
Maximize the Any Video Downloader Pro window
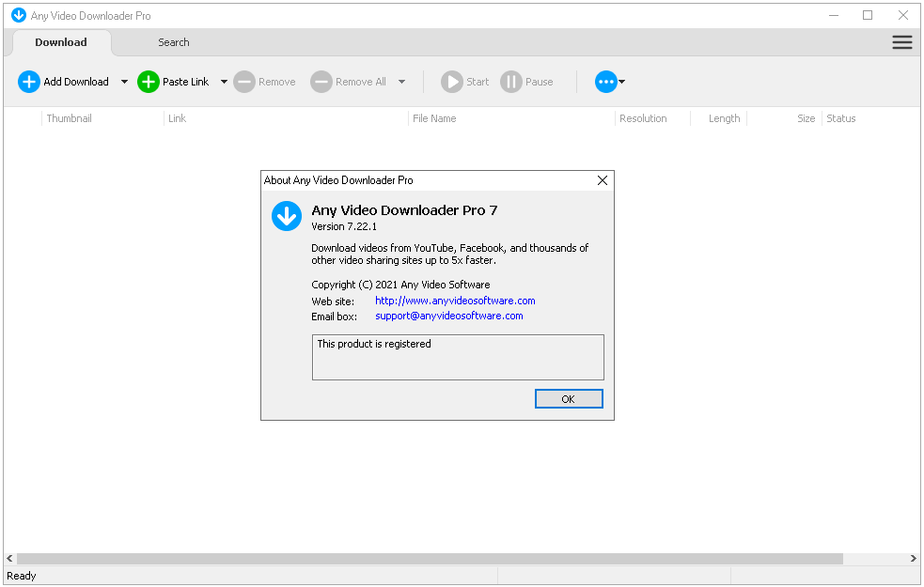pos(868,15)
